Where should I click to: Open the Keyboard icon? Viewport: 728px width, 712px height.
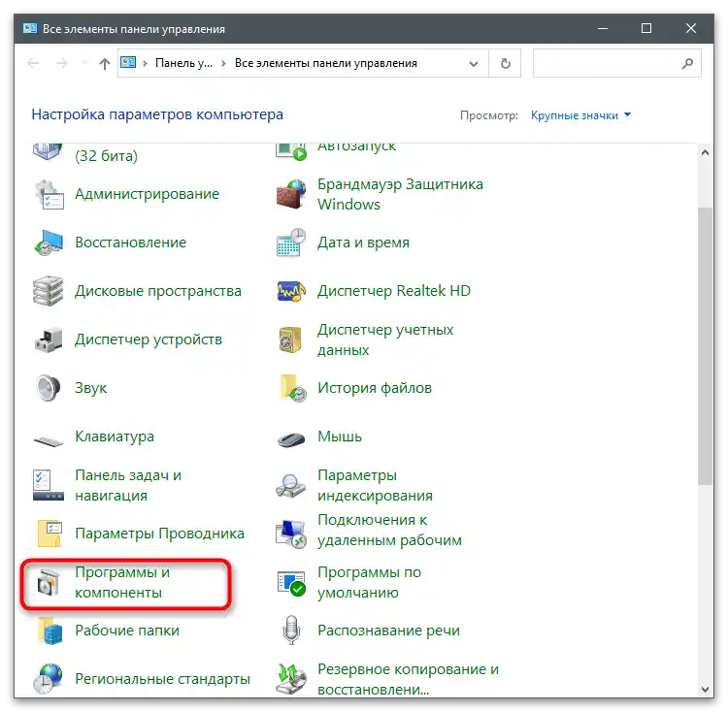[49, 440]
